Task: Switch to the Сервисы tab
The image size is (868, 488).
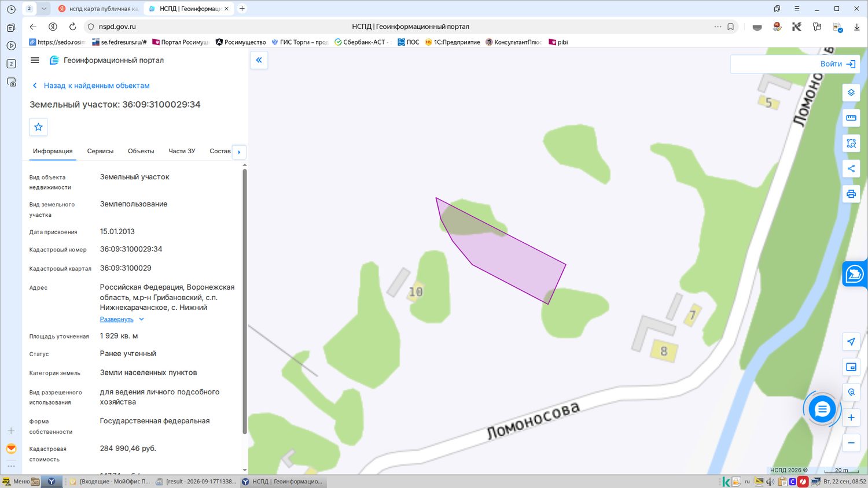Action: click(100, 151)
